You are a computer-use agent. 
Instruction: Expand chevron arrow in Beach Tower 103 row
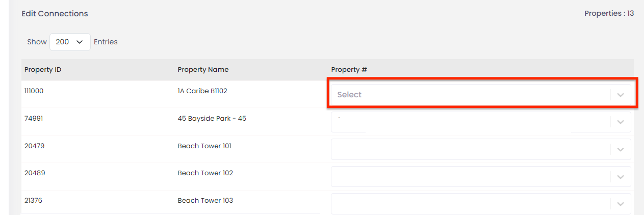(x=620, y=204)
